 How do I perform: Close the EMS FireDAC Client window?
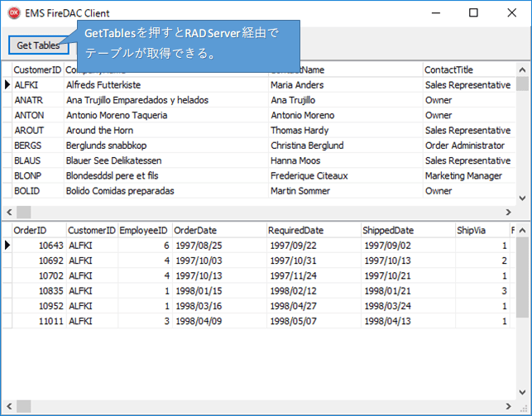tap(511, 13)
